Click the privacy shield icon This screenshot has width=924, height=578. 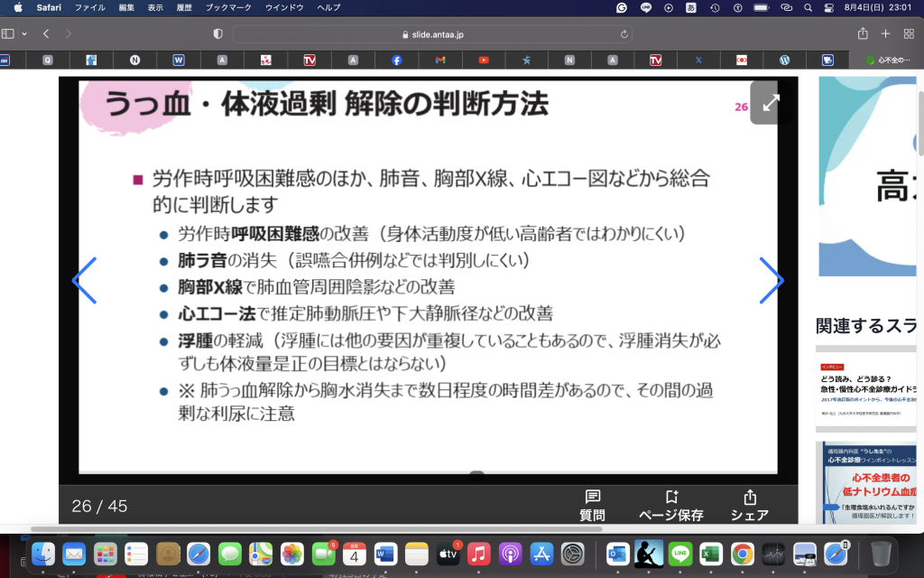217,33
